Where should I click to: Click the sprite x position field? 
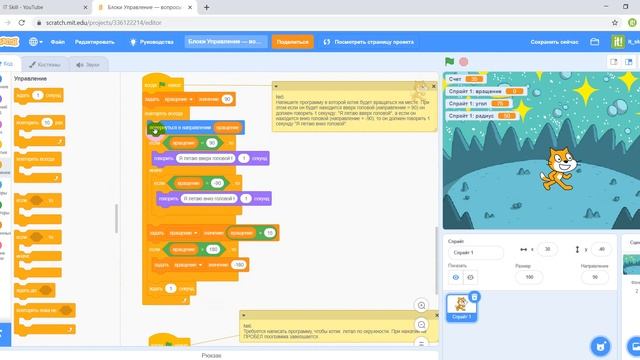[547, 249]
